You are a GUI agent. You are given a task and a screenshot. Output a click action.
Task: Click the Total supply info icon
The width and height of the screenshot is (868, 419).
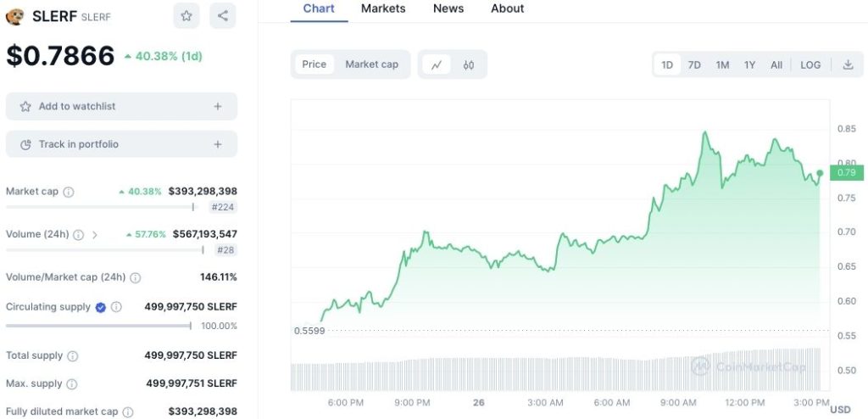[x=73, y=356]
